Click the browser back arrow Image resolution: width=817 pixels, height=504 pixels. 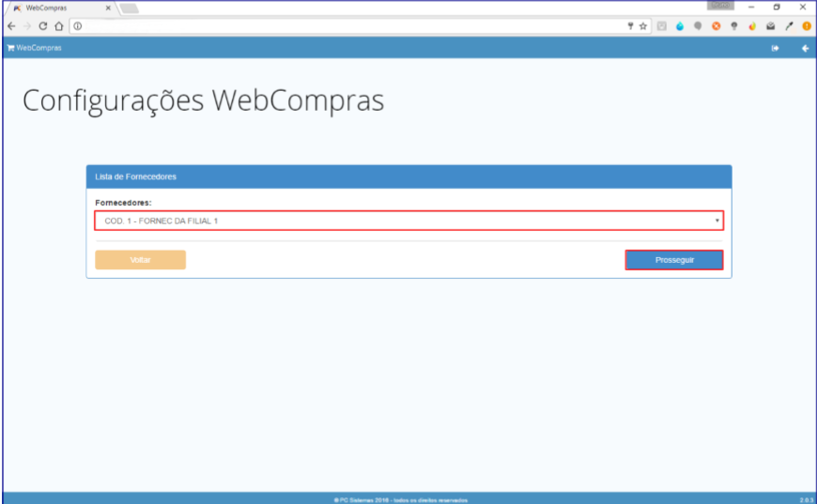[x=11, y=26]
